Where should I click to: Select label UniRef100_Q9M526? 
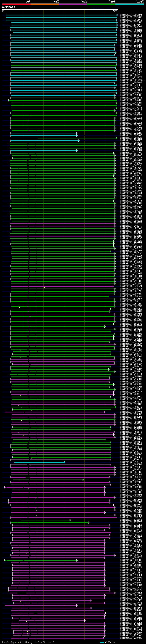pyautogui.click(x=131, y=143)
